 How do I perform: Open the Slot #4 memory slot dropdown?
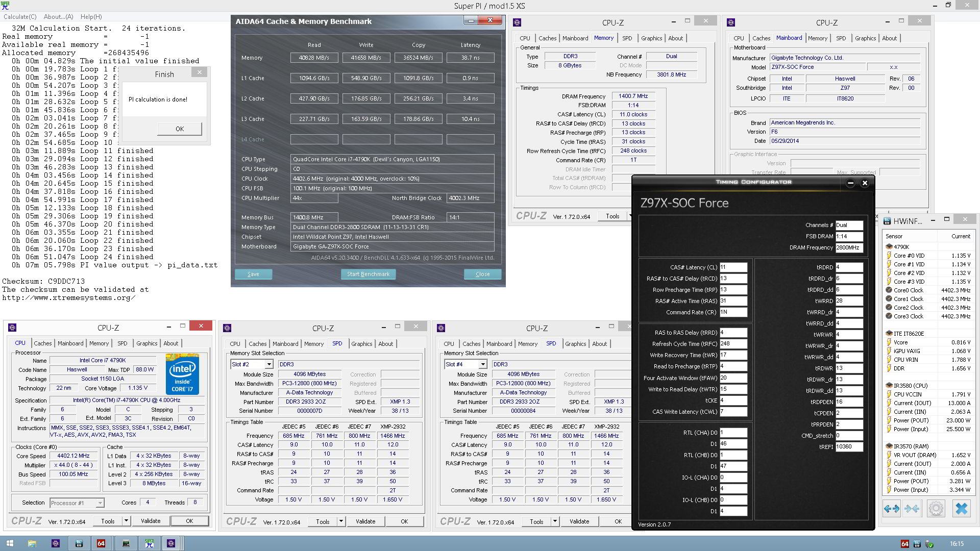483,364
